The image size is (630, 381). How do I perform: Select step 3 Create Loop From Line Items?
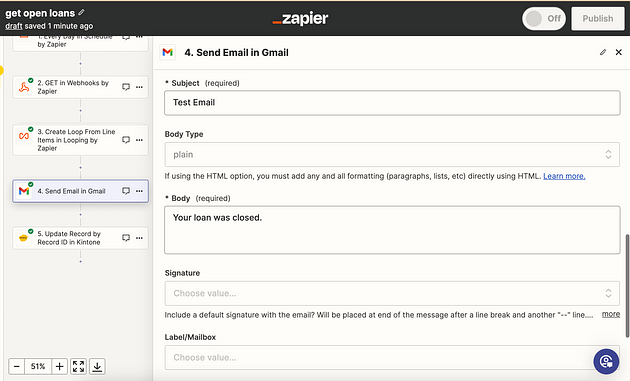coord(80,140)
